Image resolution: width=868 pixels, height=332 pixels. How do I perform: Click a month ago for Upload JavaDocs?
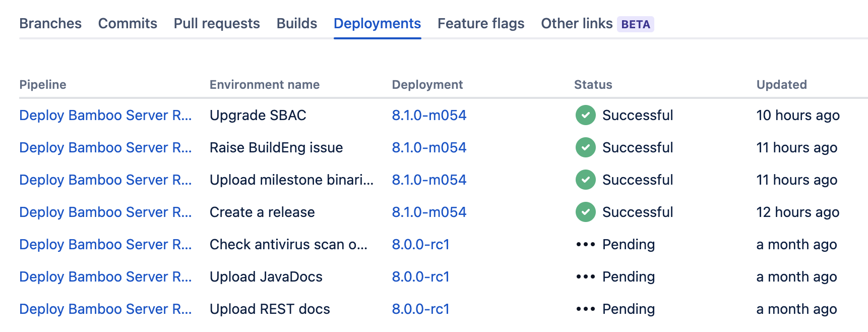pyautogui.click(x=796, y=276)
